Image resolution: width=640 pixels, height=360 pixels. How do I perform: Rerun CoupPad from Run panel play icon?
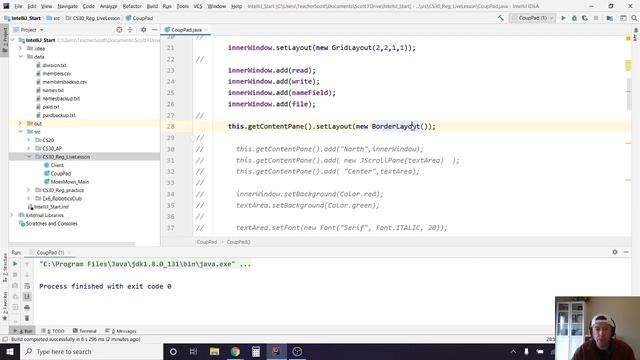pyautogui.click(x=15, y=264)
